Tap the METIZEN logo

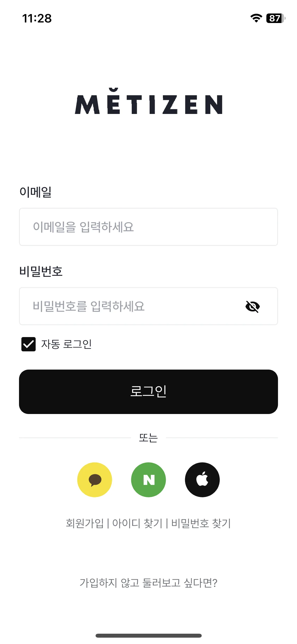[x=149, y=101]
